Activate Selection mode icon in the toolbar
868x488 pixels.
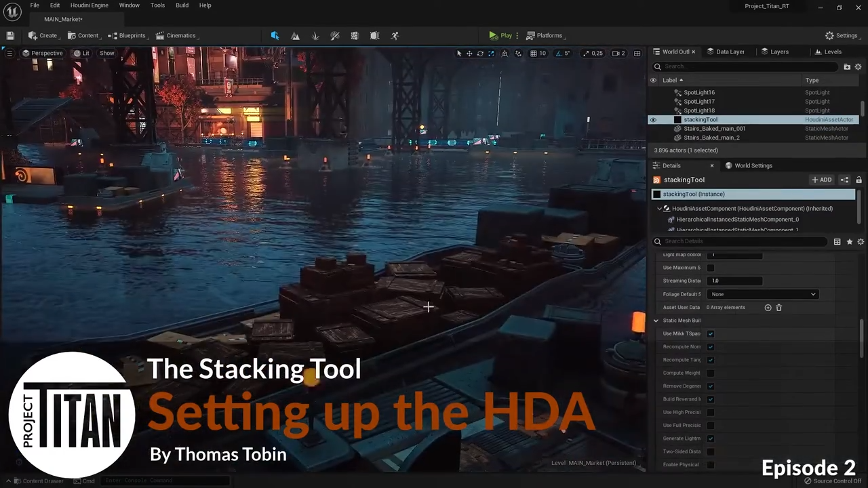coord(275,35)
